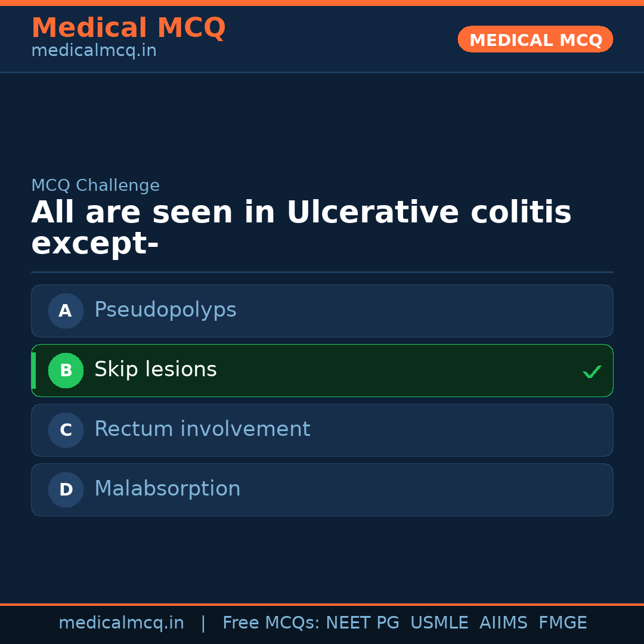Viewport: 644px width, 644px height.
Task: Click the green highlight bar beside option B
Action: 33,370
